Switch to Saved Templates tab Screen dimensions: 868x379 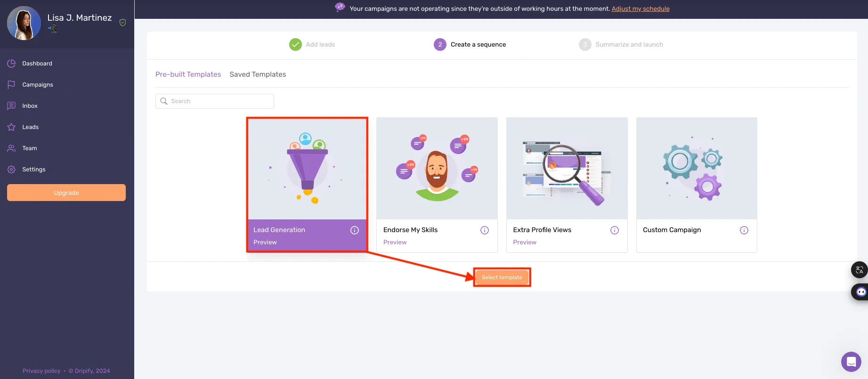pyautogui.click(x=258, y=74)
